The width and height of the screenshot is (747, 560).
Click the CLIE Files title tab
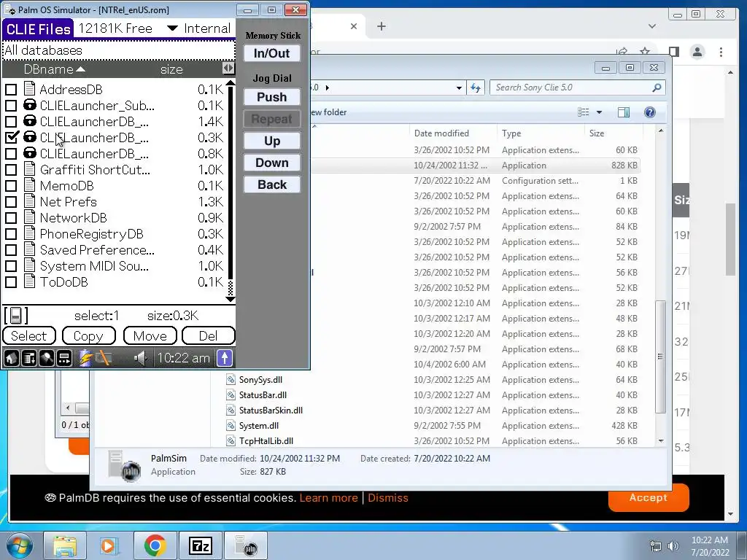(x=38, y=28)
